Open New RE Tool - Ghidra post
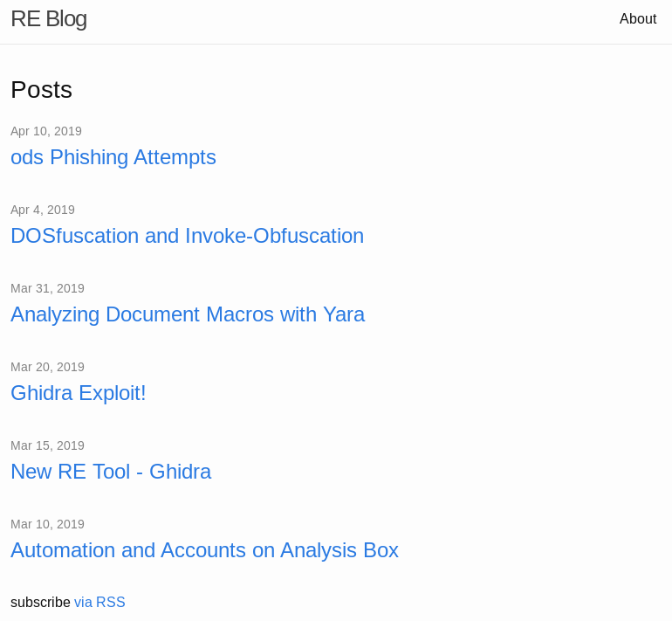The image size is (672, 621). (111, 472)
